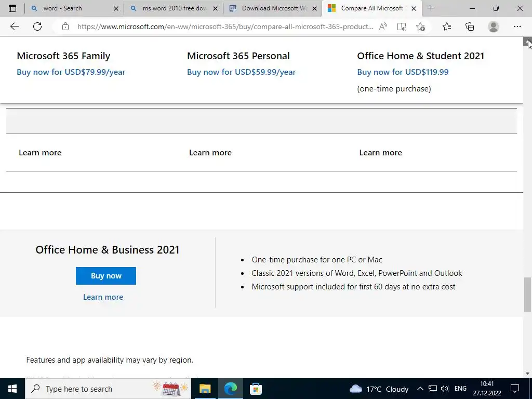Reload the page with the refresh icon
The image size is (532, 399).
click(37, 26)
